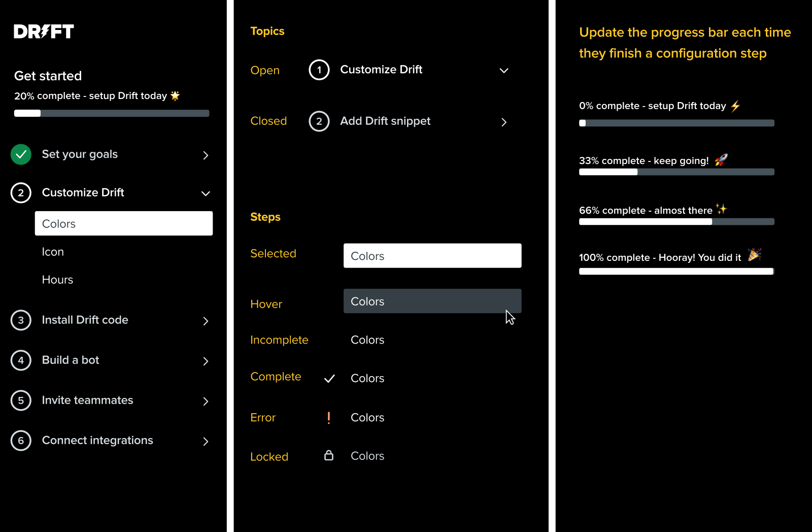The image size is (812, 532).
Task: Click the 66% complete progress bar
Action: [676, 222]
